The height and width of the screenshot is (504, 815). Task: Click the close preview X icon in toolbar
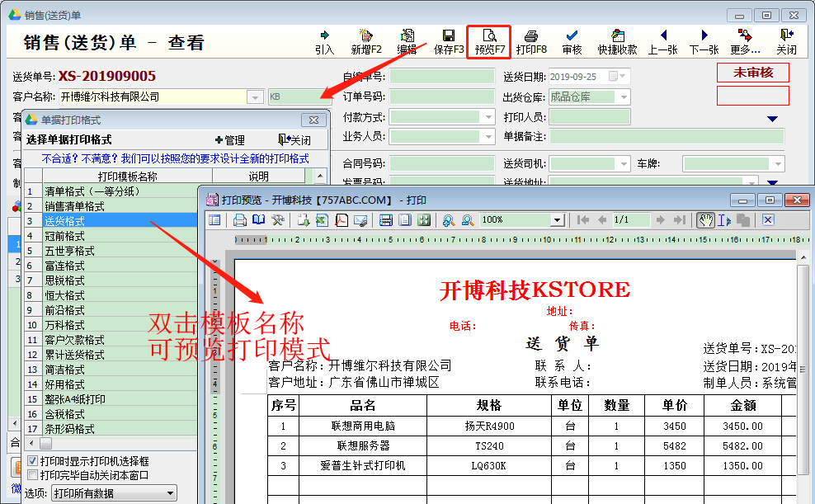pos(768,219)
